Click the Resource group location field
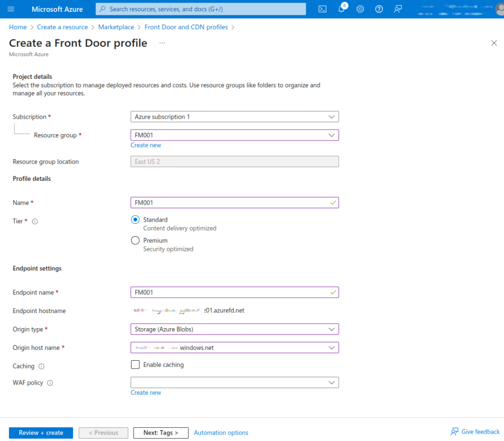Viewport: 504px width, 441px height. click(x=235, y=162)
